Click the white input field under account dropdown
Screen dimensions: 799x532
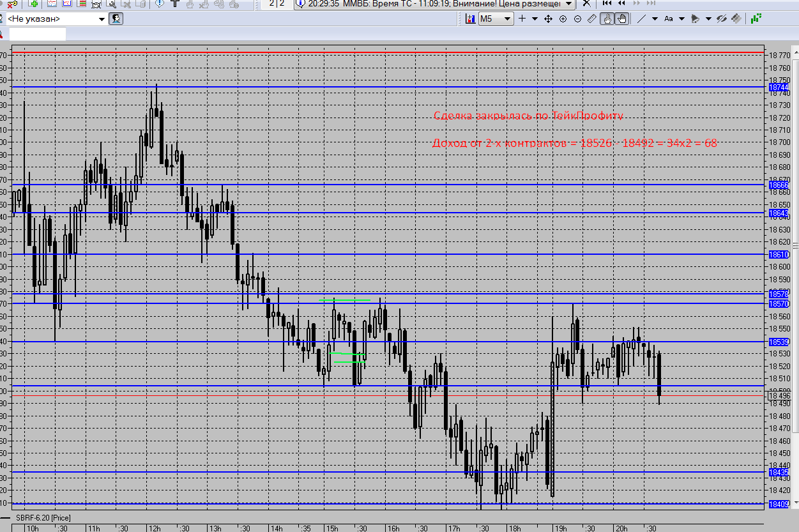point(36,34)
